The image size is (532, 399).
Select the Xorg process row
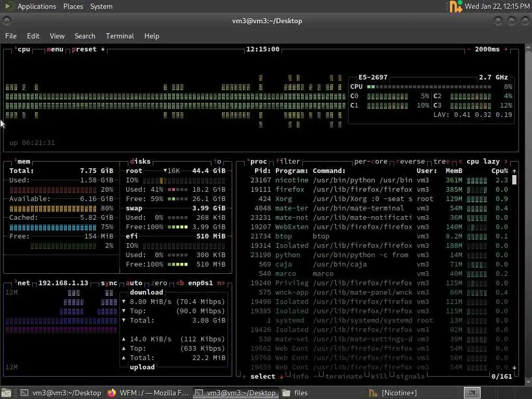pyautogui.click(x=379, y=199)
